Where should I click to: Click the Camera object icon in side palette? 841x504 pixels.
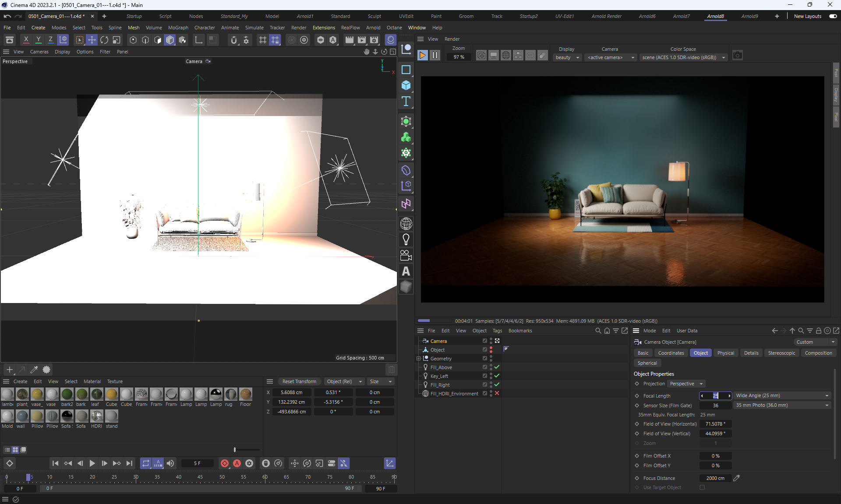[x=406, y=255]
